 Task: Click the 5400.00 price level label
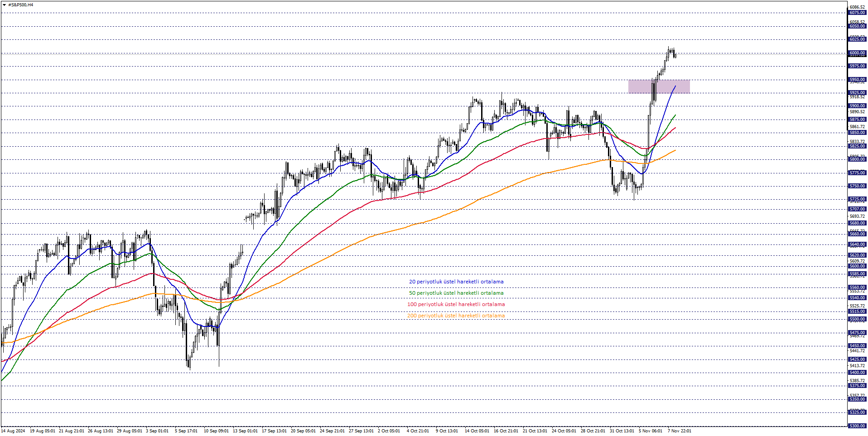point(857,373)
